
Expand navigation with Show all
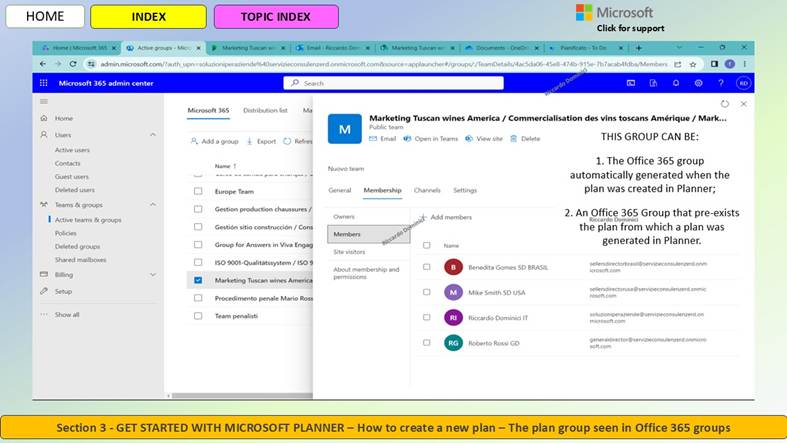pyautogui.click(x=67, y=315)
